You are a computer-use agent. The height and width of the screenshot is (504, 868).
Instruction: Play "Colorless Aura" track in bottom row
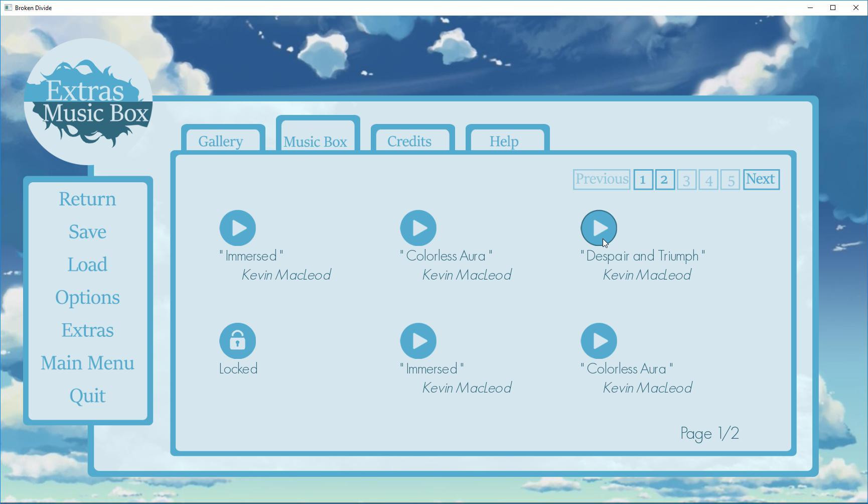tap(599, 341)
